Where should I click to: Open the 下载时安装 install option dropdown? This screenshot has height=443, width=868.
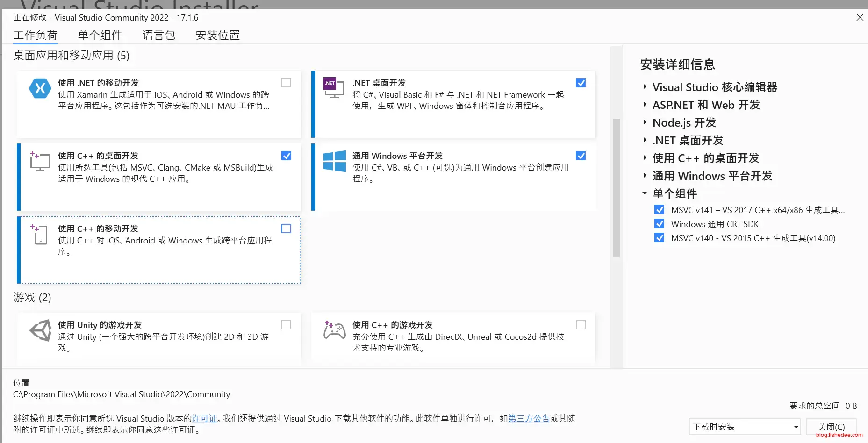[x=744, y=427]
